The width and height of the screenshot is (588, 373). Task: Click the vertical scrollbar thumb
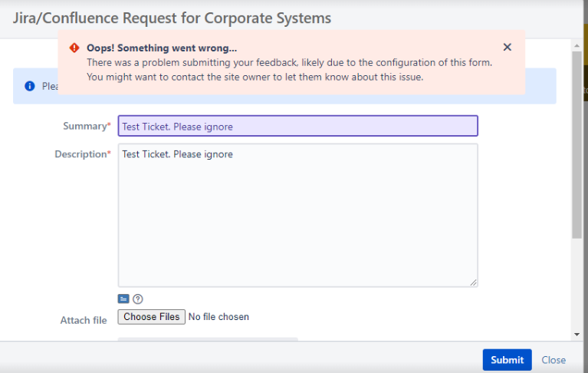point(577,144)
